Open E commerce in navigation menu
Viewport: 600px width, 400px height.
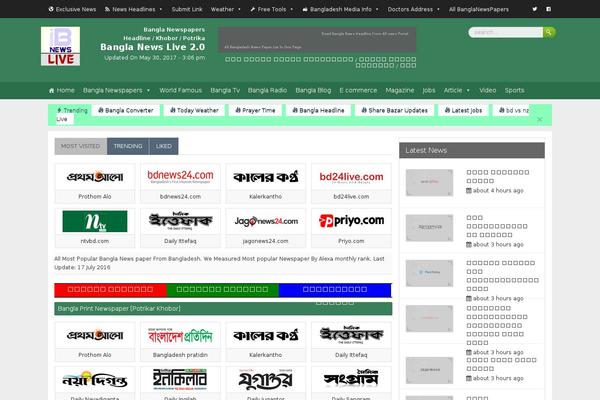pos(358,91)
